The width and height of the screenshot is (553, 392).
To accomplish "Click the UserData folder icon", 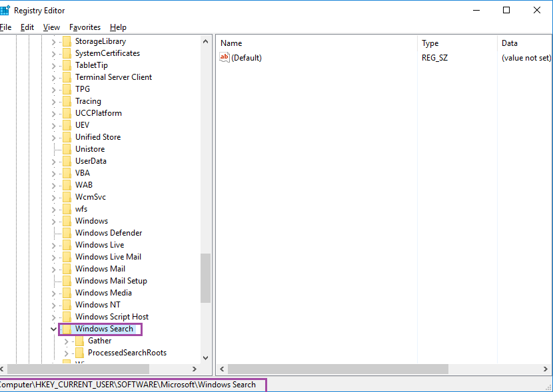I will tap(67, 161).
